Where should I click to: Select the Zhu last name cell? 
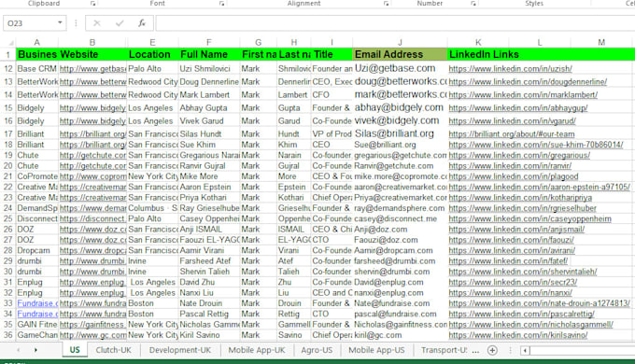point(294,282)
